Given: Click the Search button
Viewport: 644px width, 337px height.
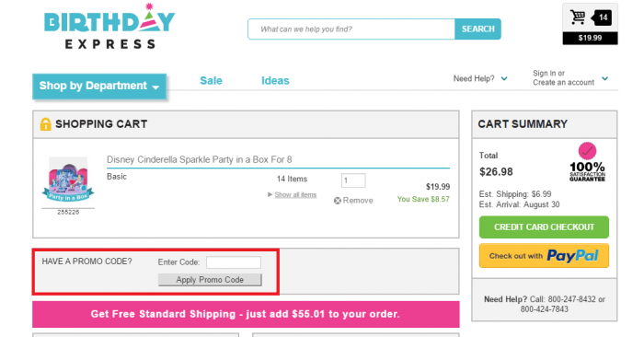Looking at the screenshot, I should 477,29.
